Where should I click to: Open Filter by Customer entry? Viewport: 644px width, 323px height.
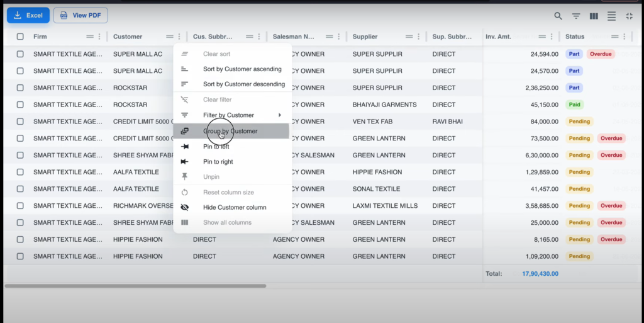[x=233, y=115]
